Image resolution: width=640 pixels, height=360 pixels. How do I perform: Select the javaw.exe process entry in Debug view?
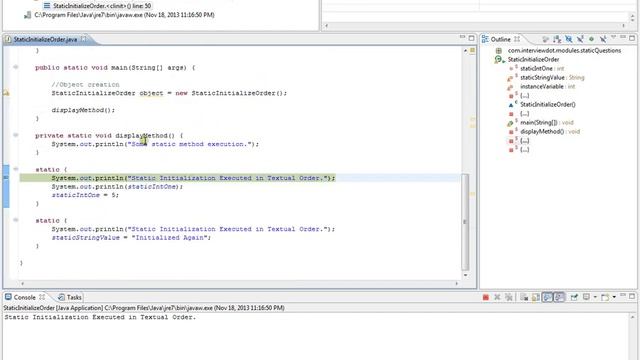[x=124, y=15]
